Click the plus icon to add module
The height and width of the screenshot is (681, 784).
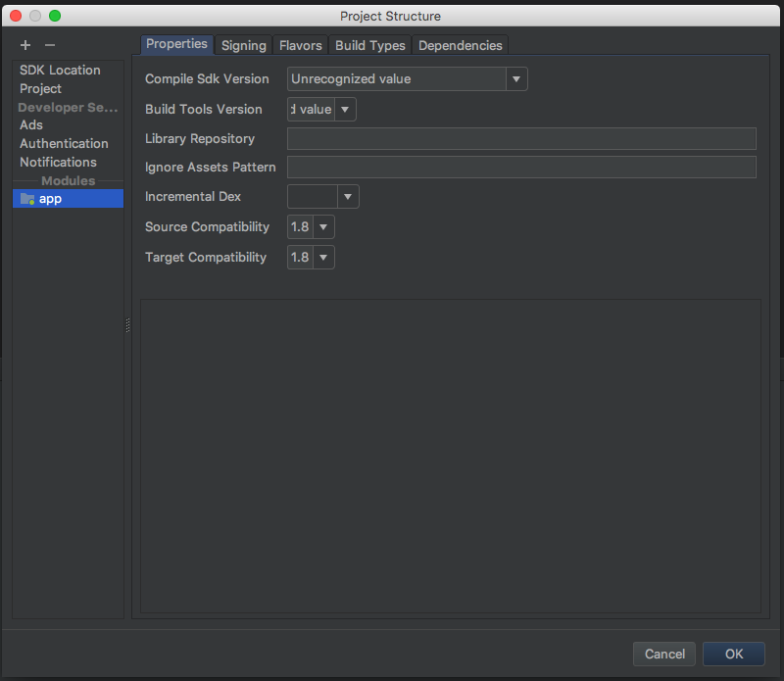pyautogui.click(x=25, y=45)
